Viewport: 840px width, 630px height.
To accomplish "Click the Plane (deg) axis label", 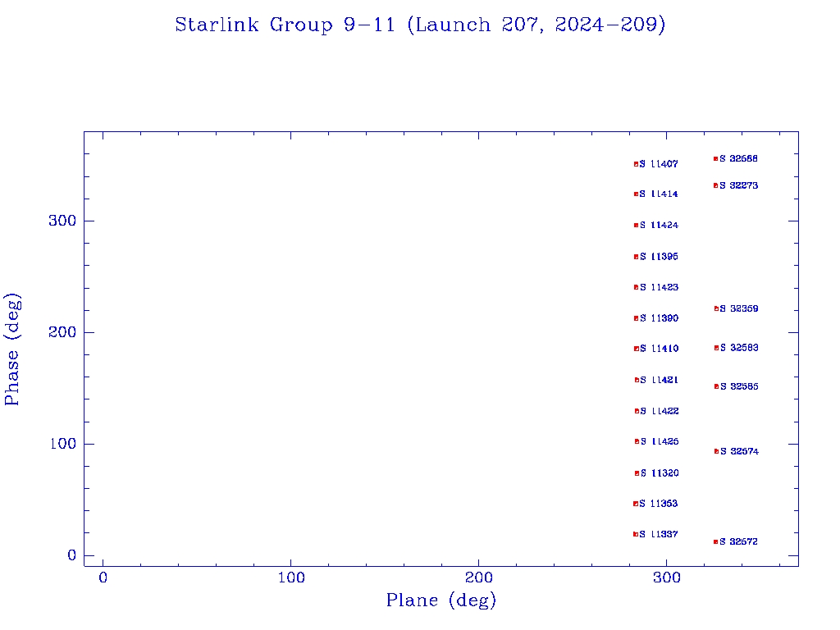I will click(441, 600).
